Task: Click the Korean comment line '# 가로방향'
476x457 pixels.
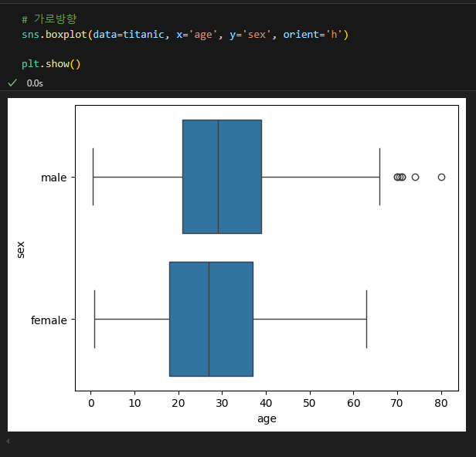Action: pos(49,19)
